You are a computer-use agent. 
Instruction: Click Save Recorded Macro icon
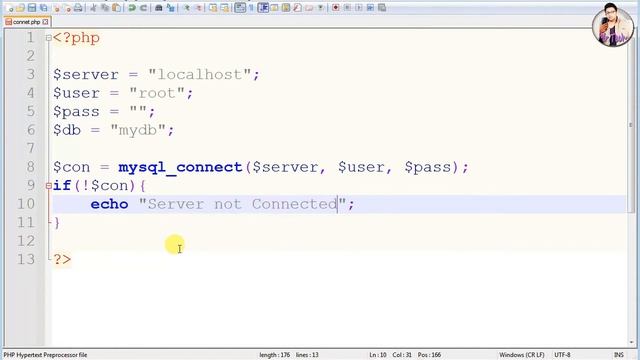pos(382,8)
